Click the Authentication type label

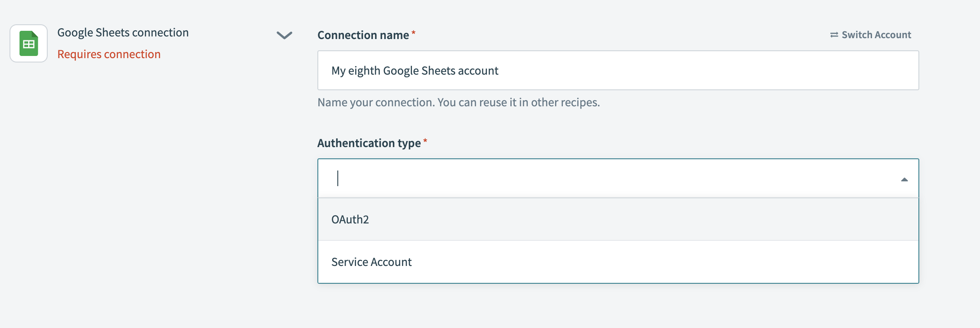369,143
